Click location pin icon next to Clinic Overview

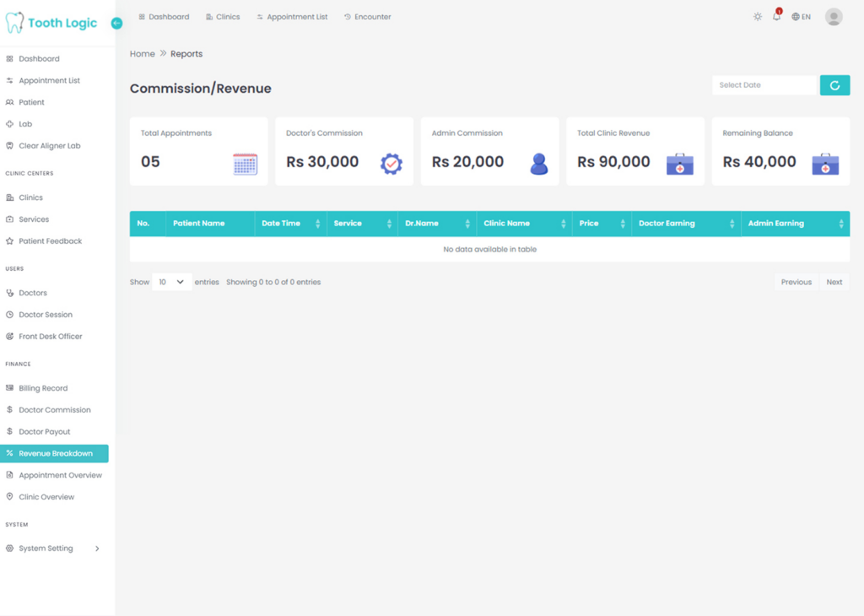(9, 496)
